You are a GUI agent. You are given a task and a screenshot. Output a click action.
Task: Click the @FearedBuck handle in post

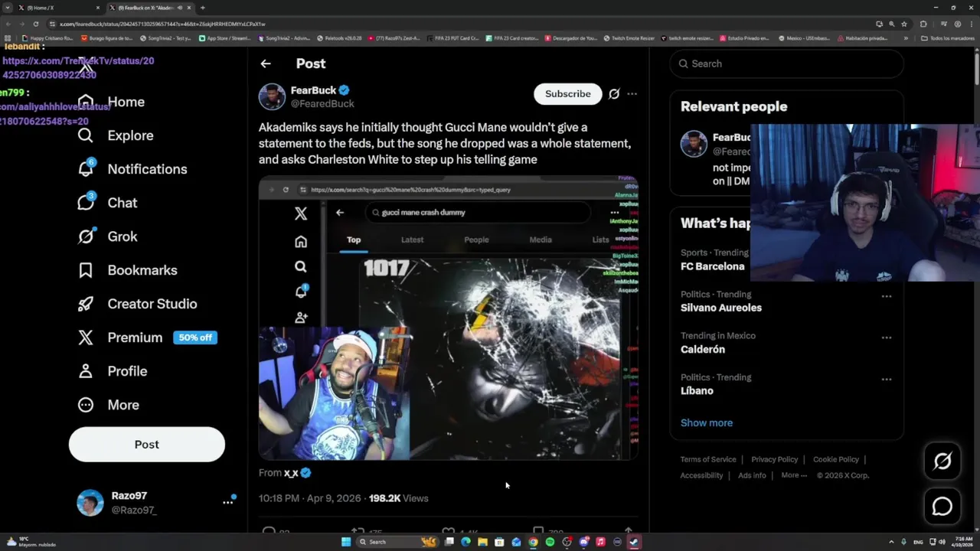[322, 104]
